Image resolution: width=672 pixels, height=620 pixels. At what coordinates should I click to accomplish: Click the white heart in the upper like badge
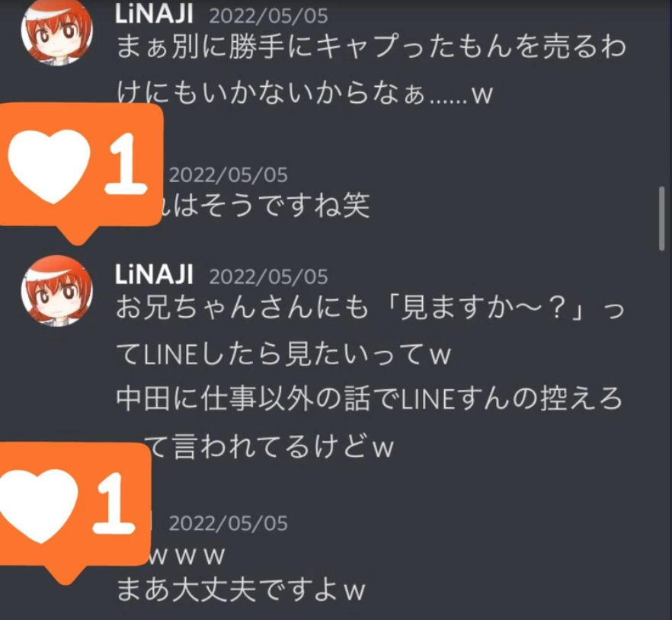50,167
